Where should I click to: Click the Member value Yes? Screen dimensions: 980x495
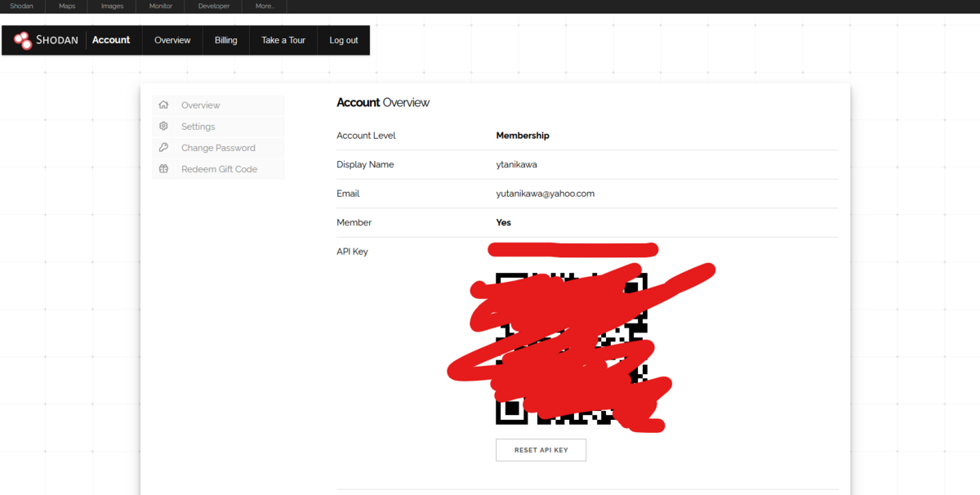tap(504, 222)
